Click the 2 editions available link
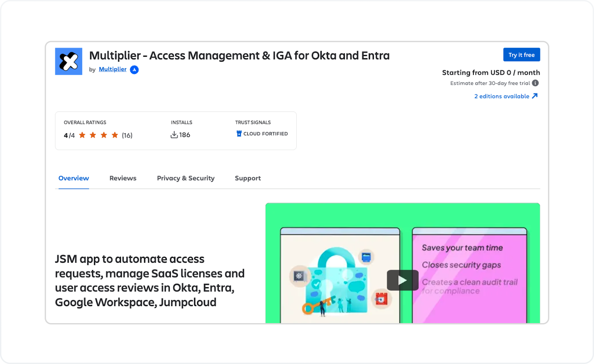The height and width of the screenshot is (364, 594). pyautogui.click(x=502, y=96)
